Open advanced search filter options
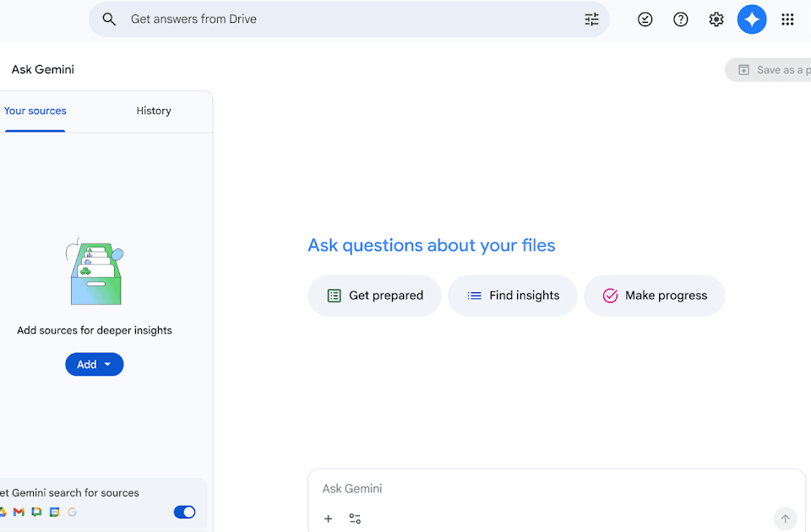811x532 pixels. (591, 19)
